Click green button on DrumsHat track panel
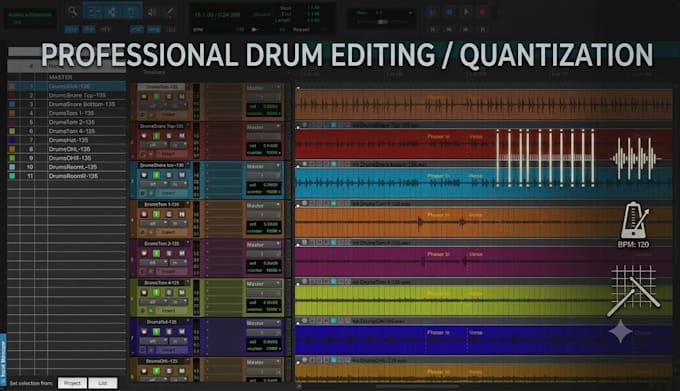The height and width of the screenshot is (391, 680). [157, 332]
